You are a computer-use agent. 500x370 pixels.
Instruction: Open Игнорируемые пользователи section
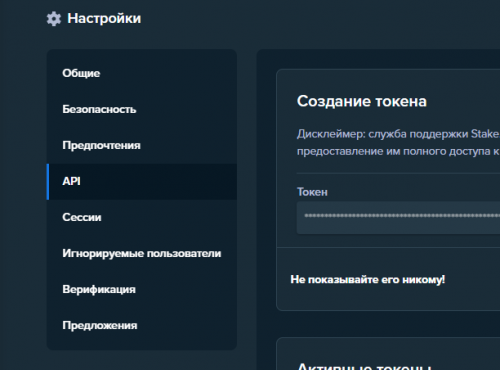coord(142,253)
